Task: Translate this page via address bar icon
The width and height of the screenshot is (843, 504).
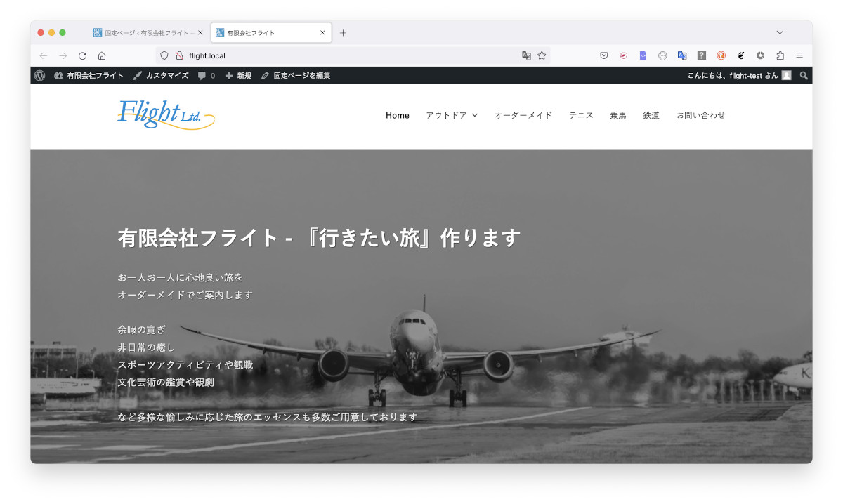Action: [526, 55]
